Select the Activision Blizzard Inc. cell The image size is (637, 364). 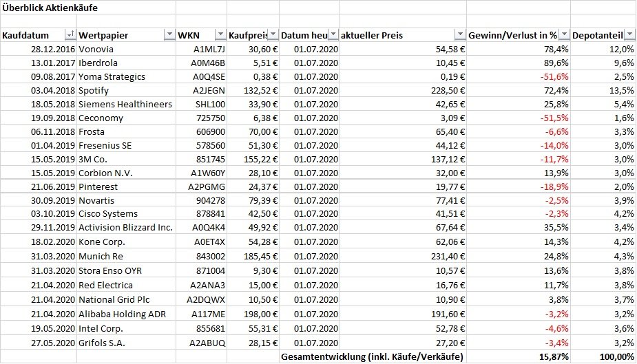point(126,228)
